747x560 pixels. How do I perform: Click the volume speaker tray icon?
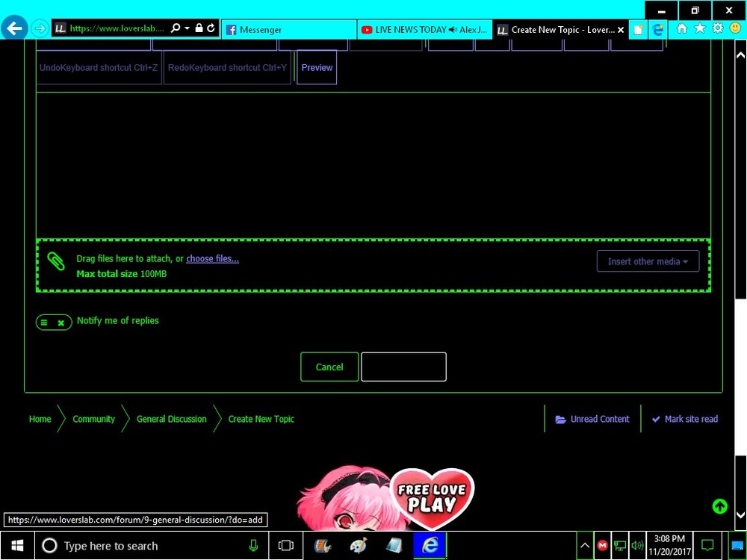636,546
